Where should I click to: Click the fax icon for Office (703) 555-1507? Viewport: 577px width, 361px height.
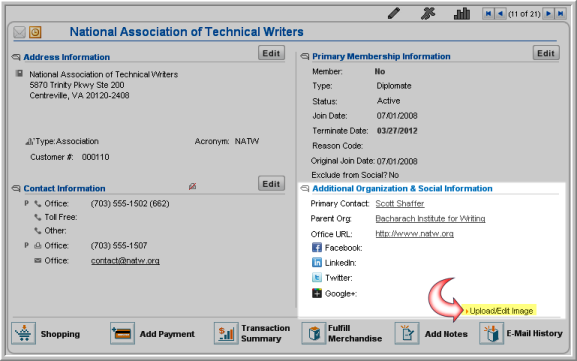tap(38, 245)
